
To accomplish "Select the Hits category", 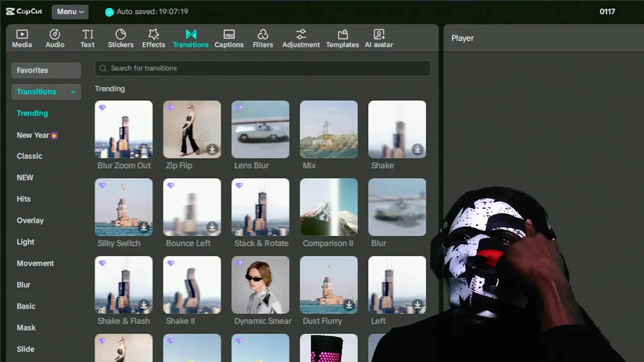I will click(x=24, y=199).
